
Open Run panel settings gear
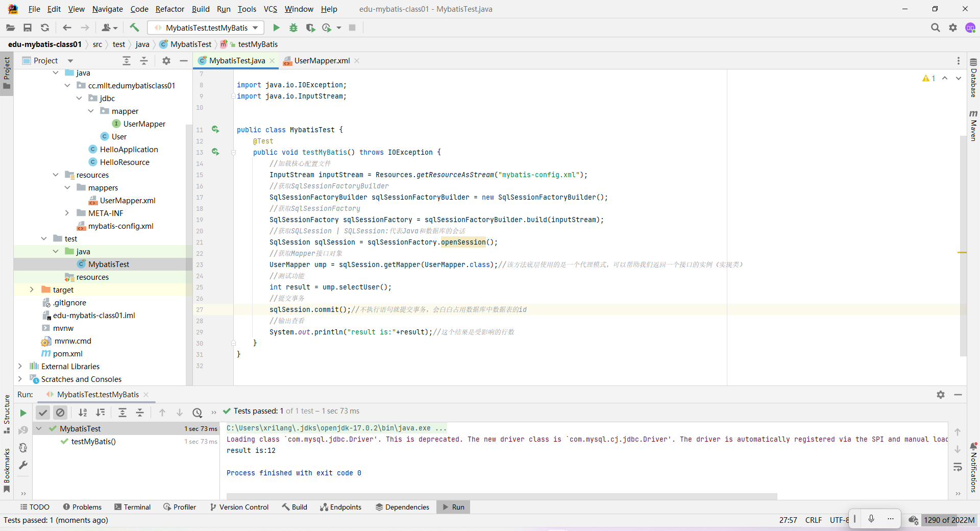(941, 395)
